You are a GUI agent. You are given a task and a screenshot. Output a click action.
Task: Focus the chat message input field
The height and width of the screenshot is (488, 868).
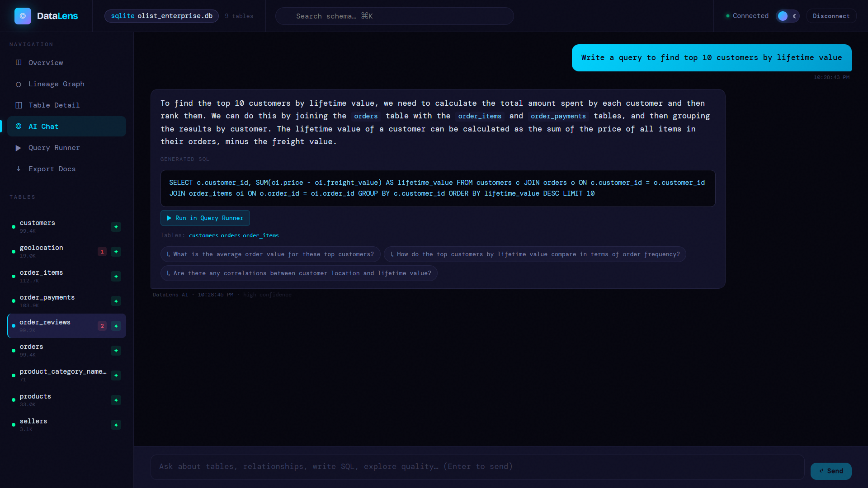coord(477,467)
